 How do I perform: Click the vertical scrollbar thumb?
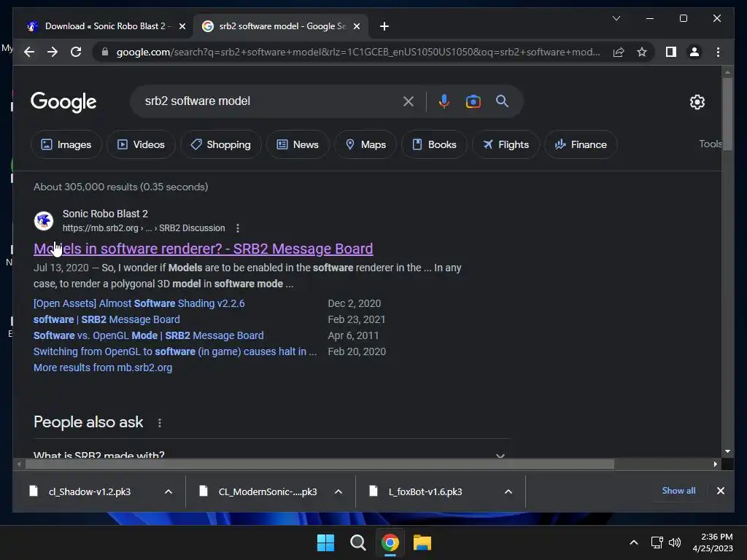tap(727, 114)
